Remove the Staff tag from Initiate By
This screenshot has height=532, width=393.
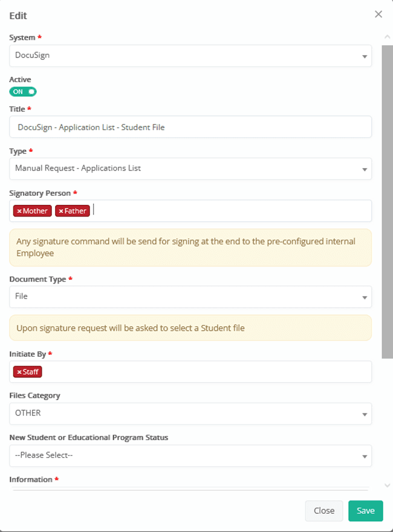click(19, 372)
